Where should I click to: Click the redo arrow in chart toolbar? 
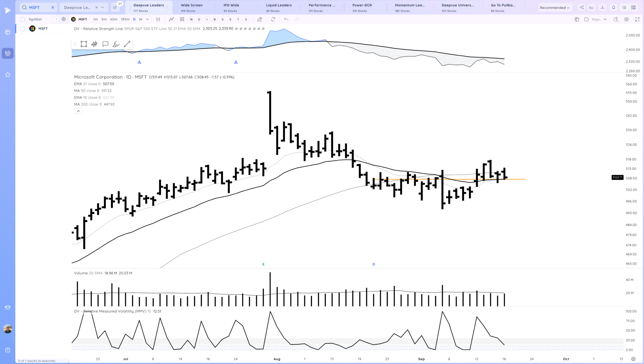[297, 19]
